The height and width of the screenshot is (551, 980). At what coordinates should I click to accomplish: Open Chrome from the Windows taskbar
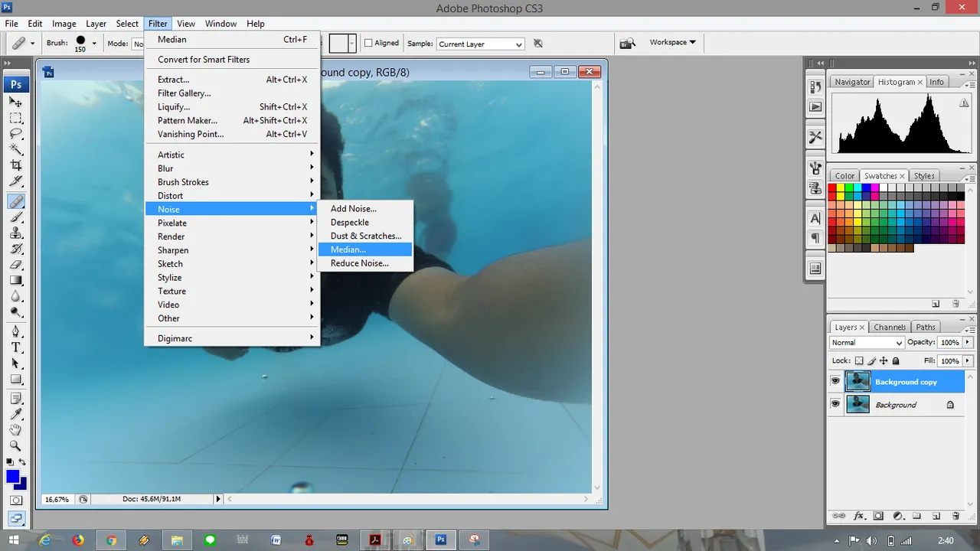[x=111, y=540]
